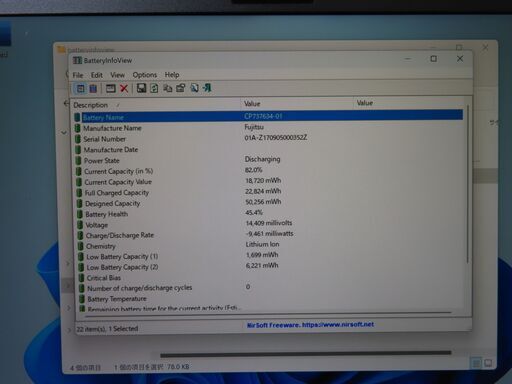Viewport: 512px width, 384px height.
Task: Click the Show Battery Information toolbar icon
Action: tap(80, 89)
